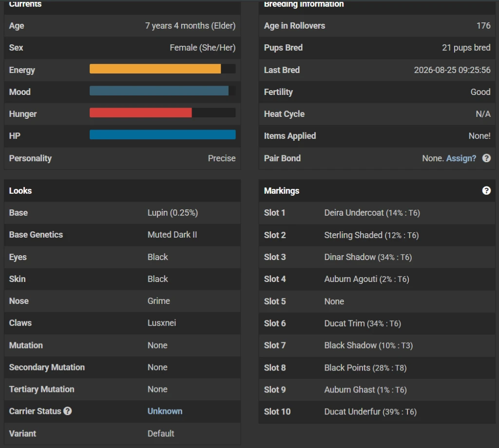Image resolution: width=499 pixels, height=448 pixels.
Task: Select Slot 10 marking 'Ducat Underfur (39% : T6)'
Action: (x=370, y=411)
